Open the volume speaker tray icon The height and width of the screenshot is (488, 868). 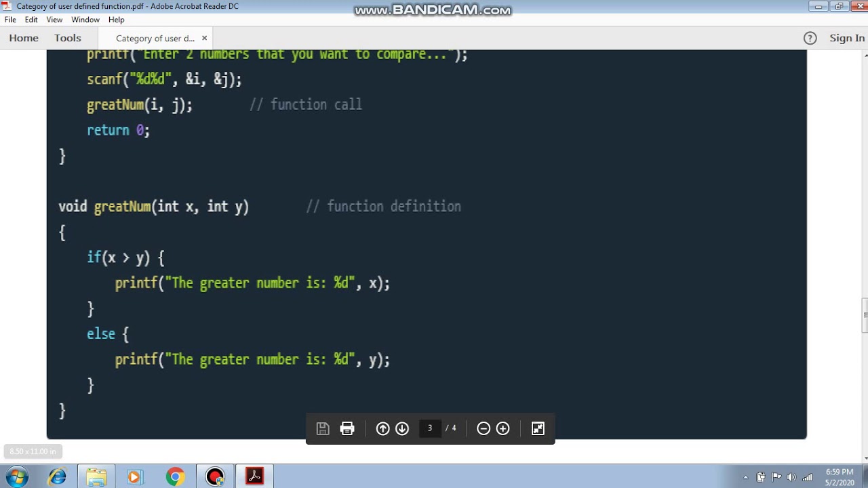click(x=791, y=477)
